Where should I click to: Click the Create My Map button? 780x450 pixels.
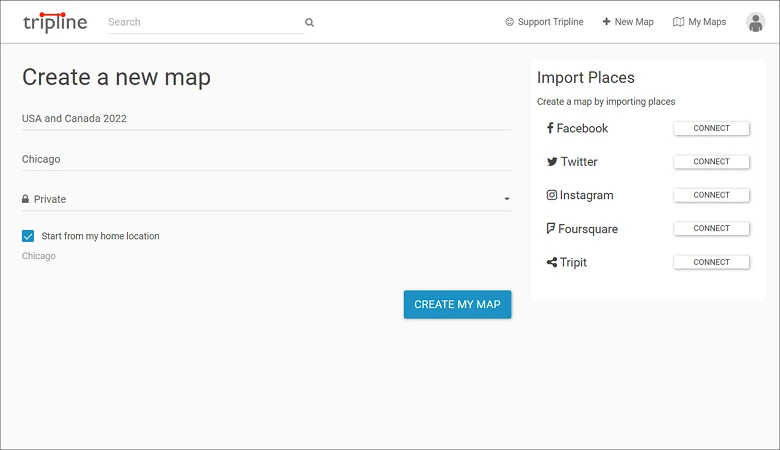click(x=457, y=304)
